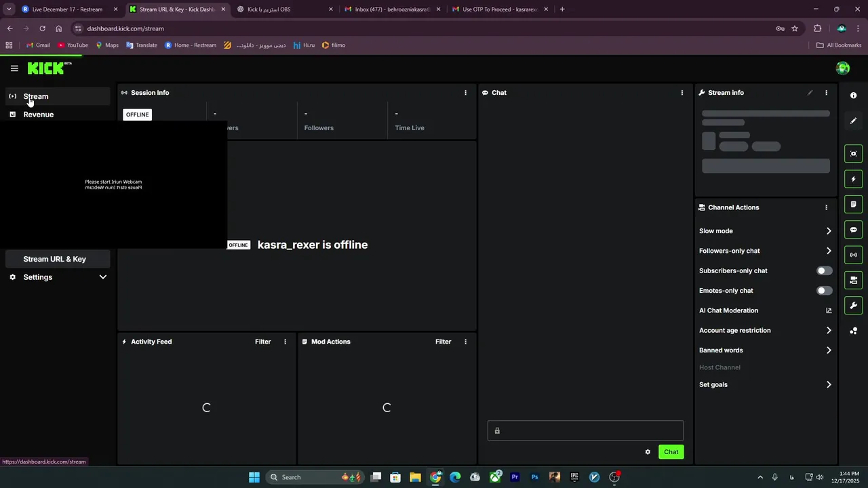Toggle channel actions widget in the sidebar
The width and height of the screenshot is (868, 488).
(853, 280)
